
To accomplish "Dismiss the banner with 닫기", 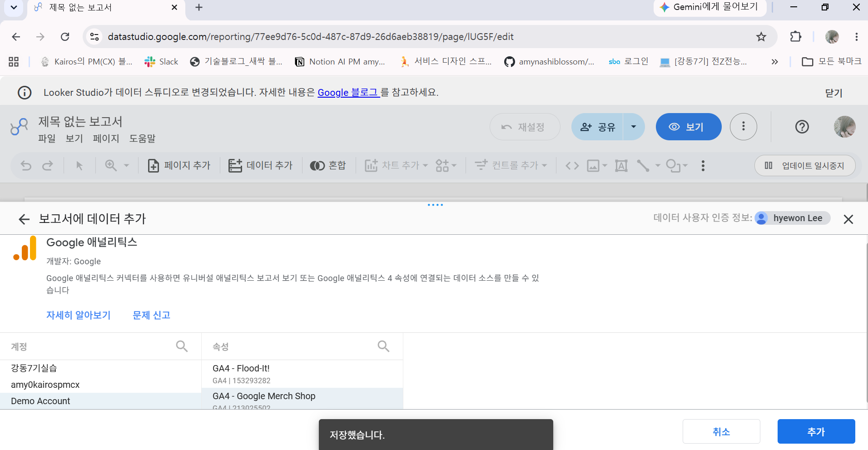I will pyautogui.click(x=833, y=93).
